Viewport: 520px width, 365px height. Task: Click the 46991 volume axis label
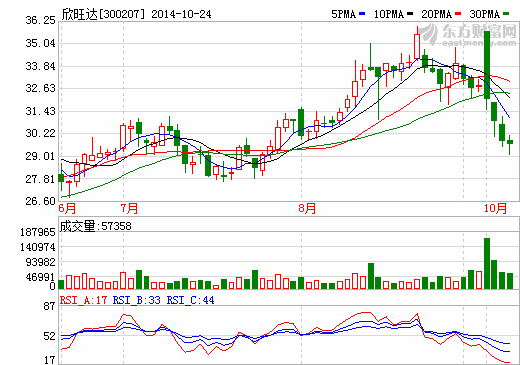click(x=40, y=277)
